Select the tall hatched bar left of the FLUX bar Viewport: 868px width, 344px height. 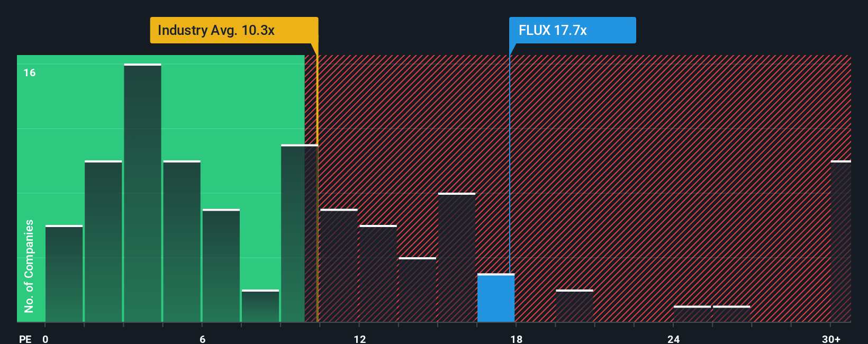[457, 258]
